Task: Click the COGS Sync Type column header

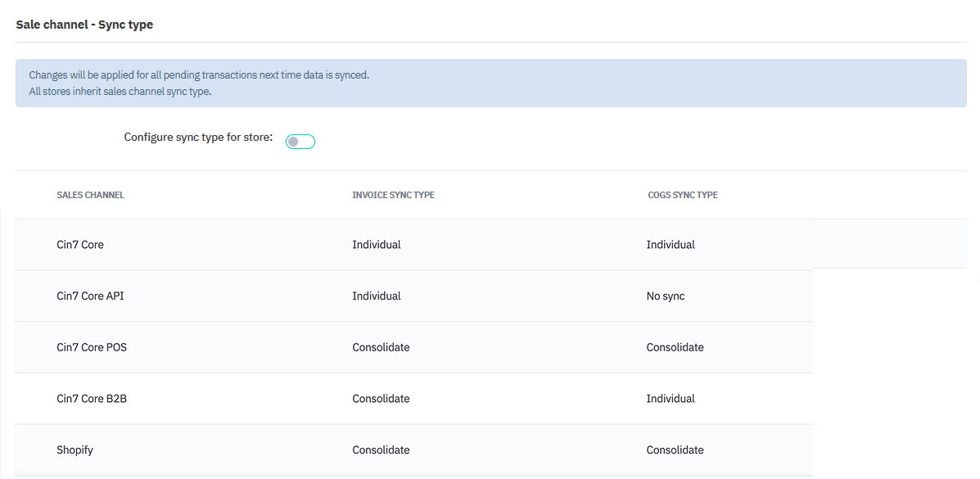Action: (682, 195)
